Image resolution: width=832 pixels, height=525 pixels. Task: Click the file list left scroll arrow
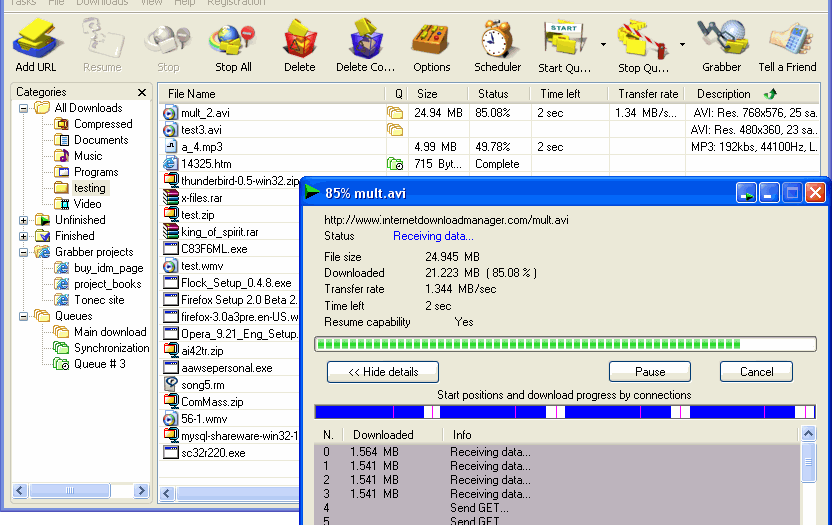[167, 494]
